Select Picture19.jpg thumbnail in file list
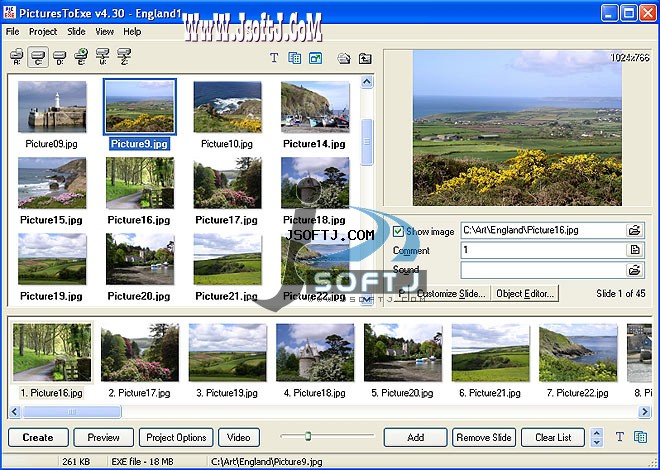The width and height of the screenshot is (660, 470). click(x=52, y=259)
